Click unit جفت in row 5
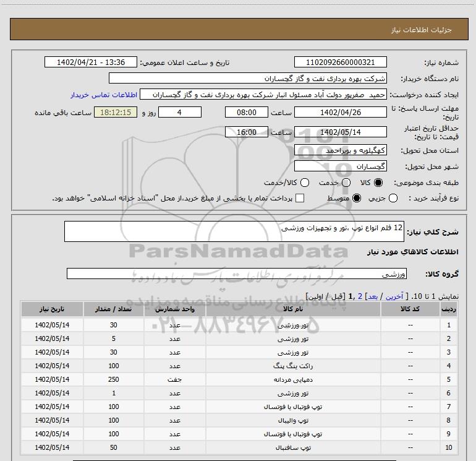This screenshot has width=476, height=461. (x=175, y=379)
